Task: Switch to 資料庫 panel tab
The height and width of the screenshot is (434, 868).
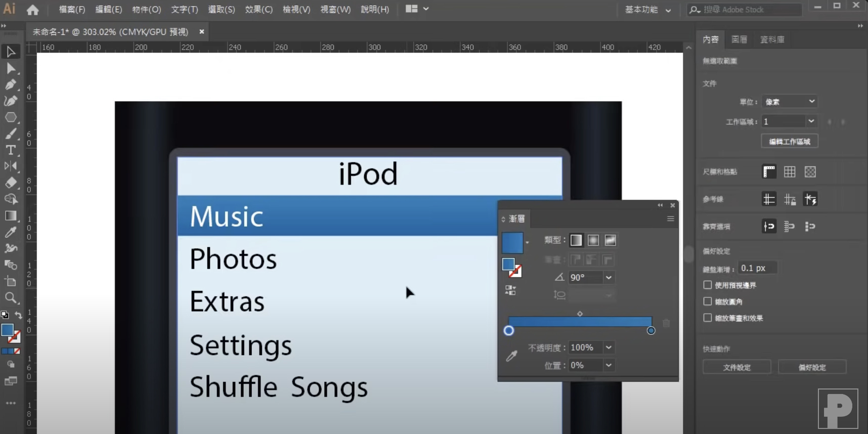Action: pyautogui.click(x=772, y=39)
